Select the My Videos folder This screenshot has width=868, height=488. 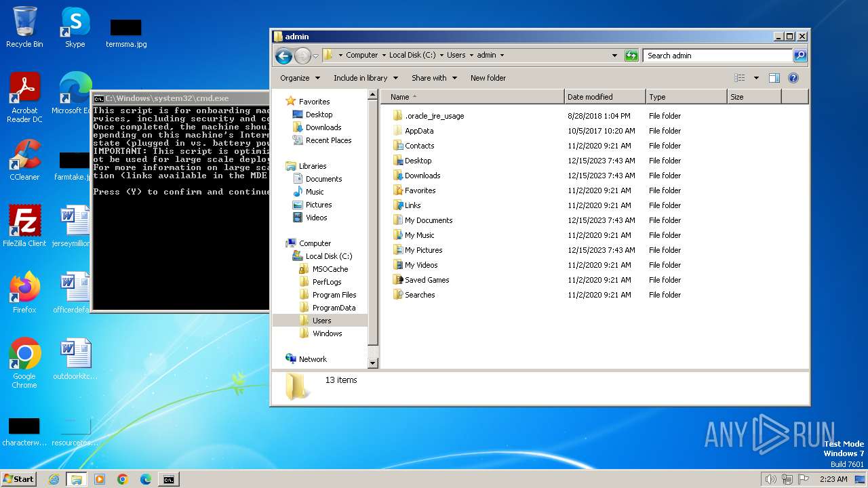pyautogui.click(x=415, y=265)
